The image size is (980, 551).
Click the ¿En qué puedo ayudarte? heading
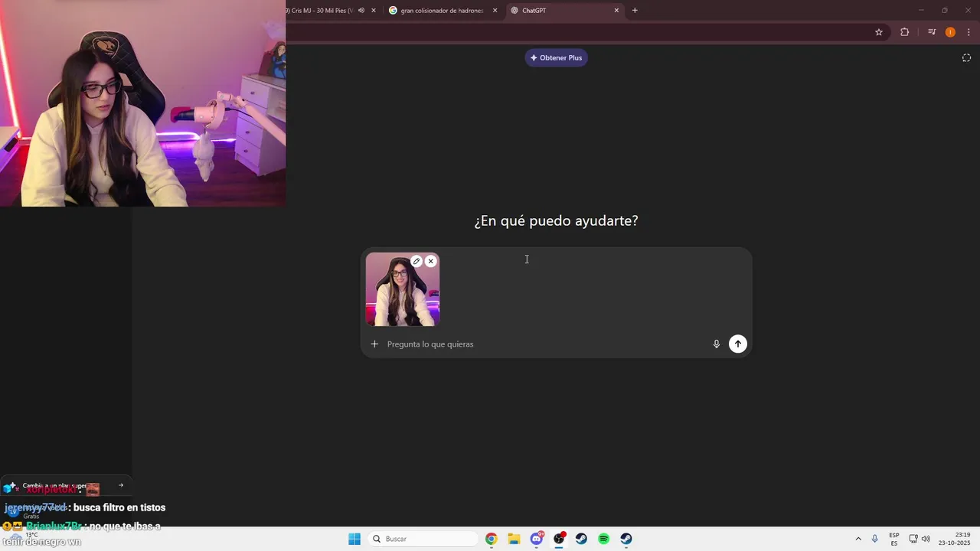click(x=556, y=221)
